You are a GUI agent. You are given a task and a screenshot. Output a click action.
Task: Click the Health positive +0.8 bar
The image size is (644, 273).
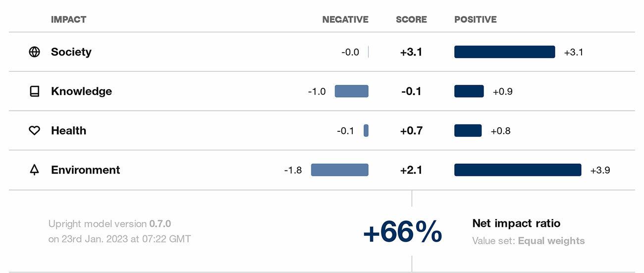click(468, 131)
